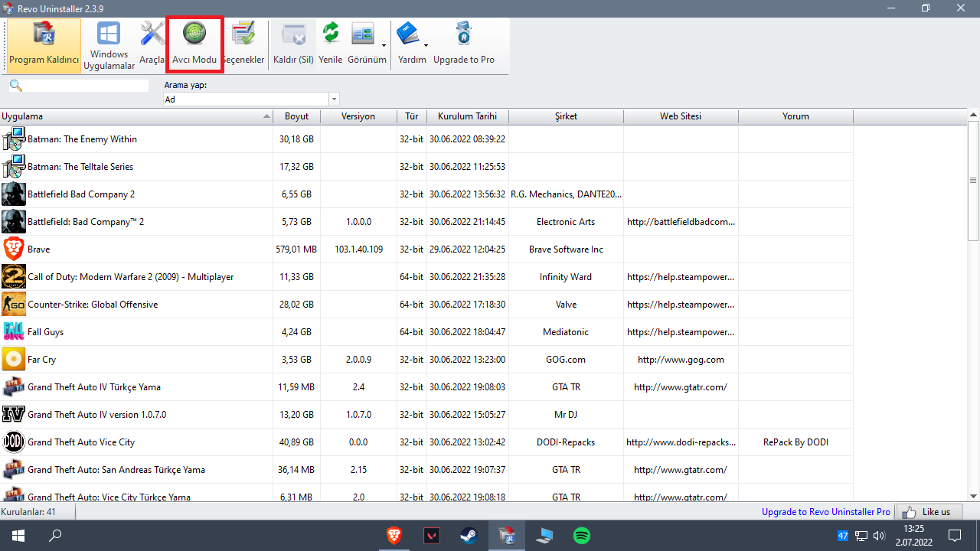Click the Brave lion icon in list
This screenshot has width=980, height=551.
pos(14,249)
